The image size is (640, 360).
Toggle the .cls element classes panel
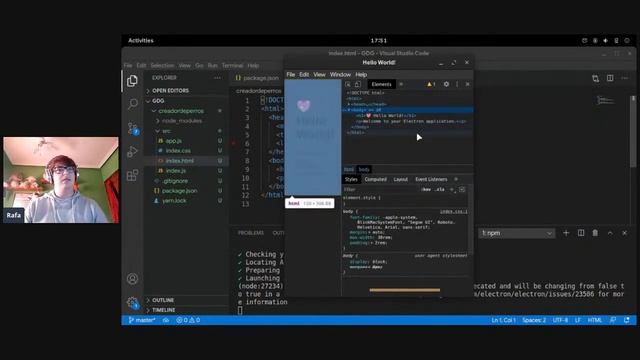[440, 189]
